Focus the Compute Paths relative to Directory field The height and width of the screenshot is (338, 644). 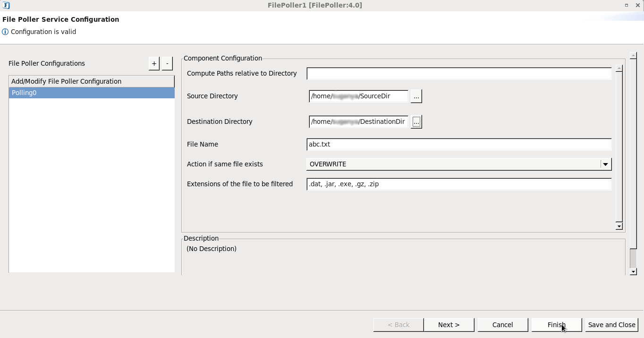[x=459, y=74]
